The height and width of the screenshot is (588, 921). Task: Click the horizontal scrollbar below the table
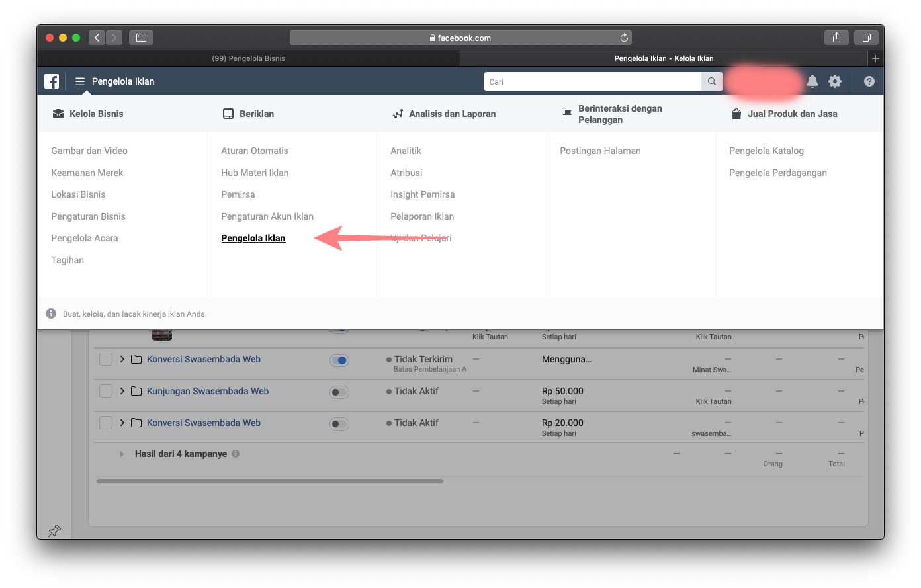pyautogui.click(x=270, y=481)
